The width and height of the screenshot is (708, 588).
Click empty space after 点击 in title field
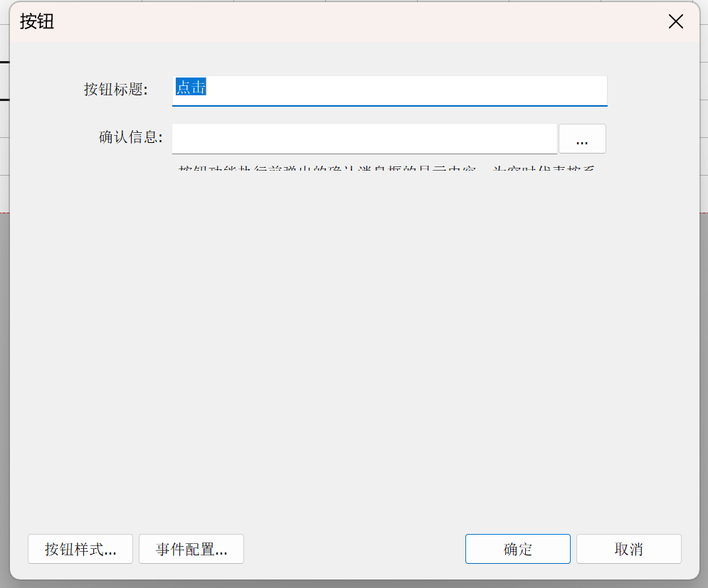pyautogui.click(x=406, y=90)
